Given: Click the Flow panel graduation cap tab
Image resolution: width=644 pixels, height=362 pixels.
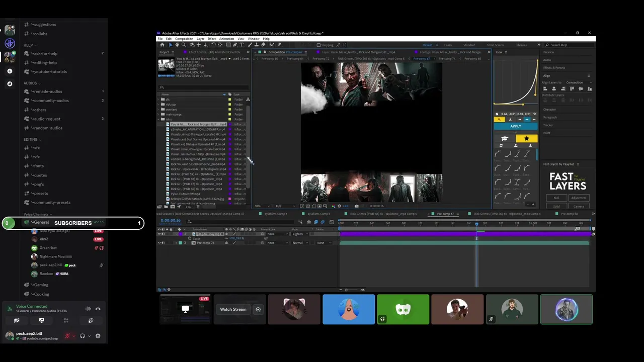Looking at the screenshot, I should (x=505, y=138).
